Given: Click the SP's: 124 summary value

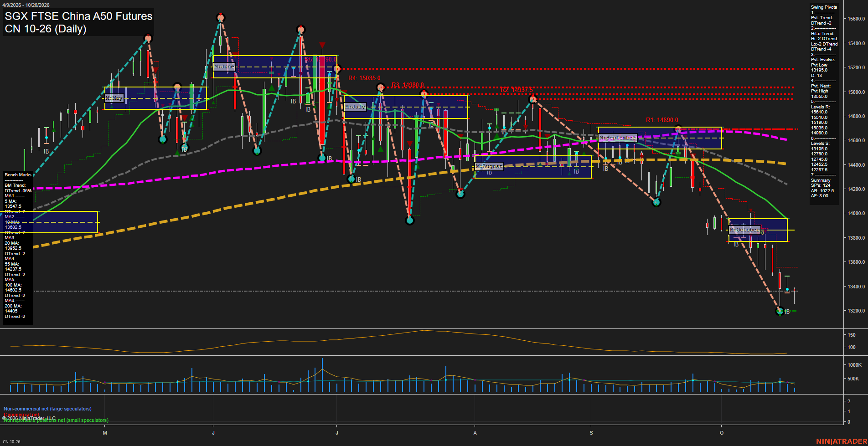Looking at the screenshot, I should coord(821,185).
